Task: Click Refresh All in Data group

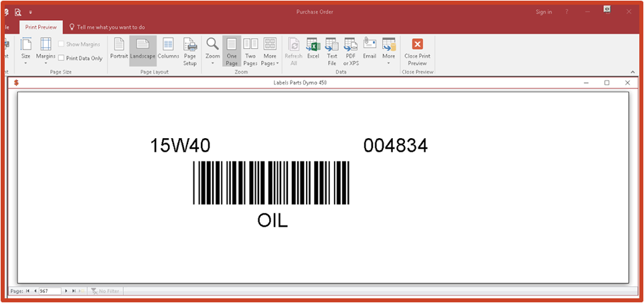Action: (294, 52)
